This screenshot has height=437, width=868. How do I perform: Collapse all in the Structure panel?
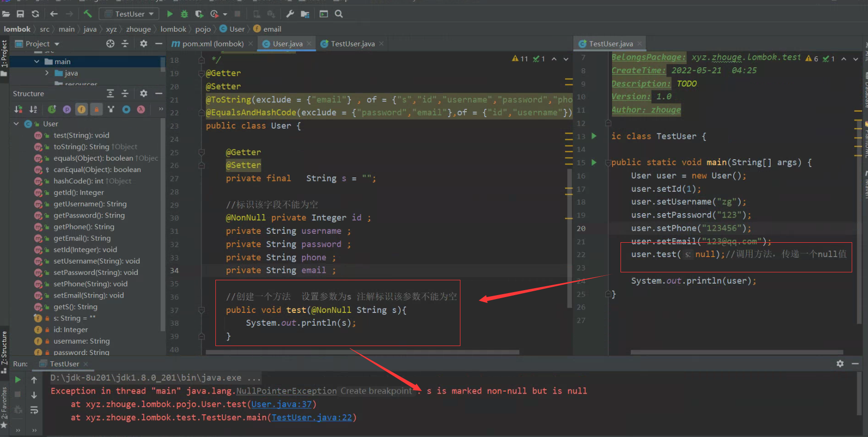125,93
